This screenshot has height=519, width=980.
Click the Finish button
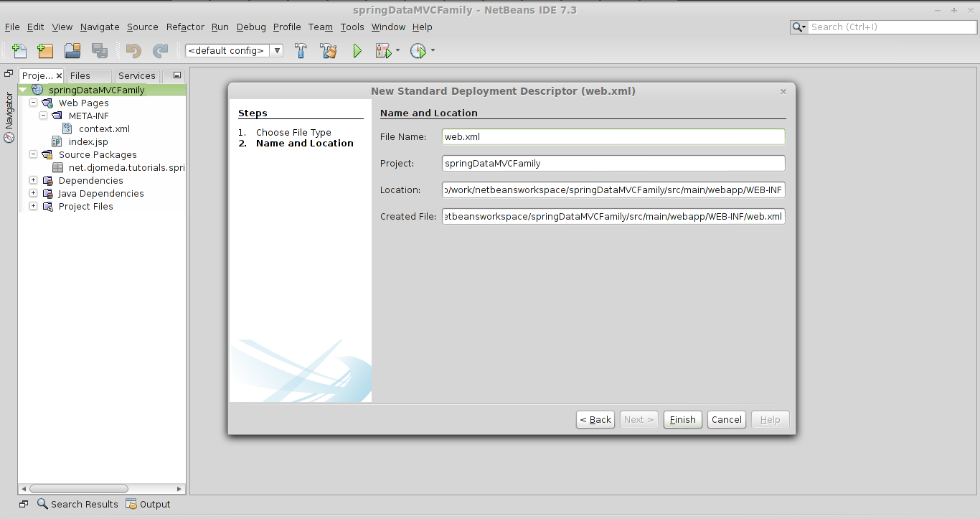point(683,419)
